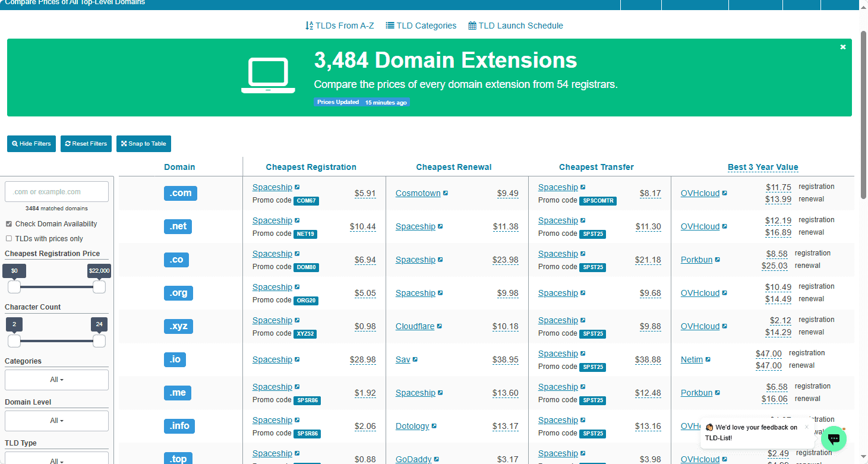Click the Reset Filters button

[x=86, y=144]
